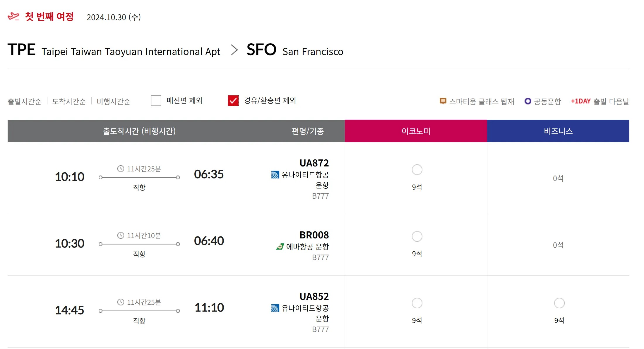Enable the 매진편 제외 checkbox

(x=156, y=101)
